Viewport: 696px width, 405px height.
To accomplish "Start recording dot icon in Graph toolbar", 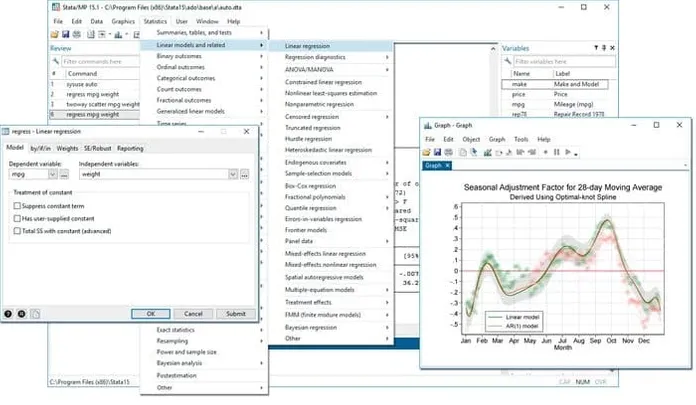I will 546,152.
